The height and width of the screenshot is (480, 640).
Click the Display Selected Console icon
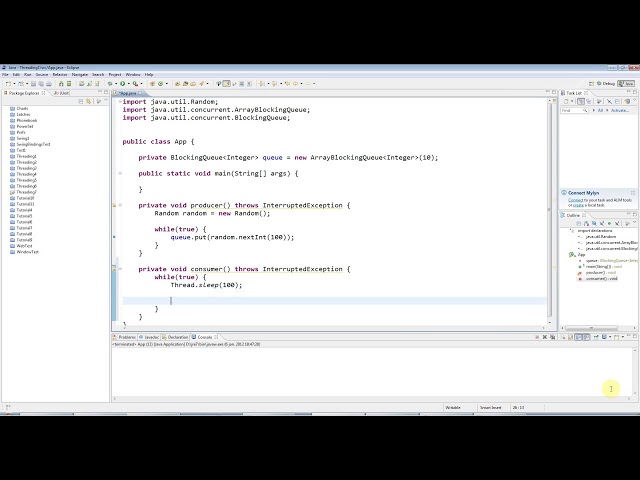click(604, 337)
